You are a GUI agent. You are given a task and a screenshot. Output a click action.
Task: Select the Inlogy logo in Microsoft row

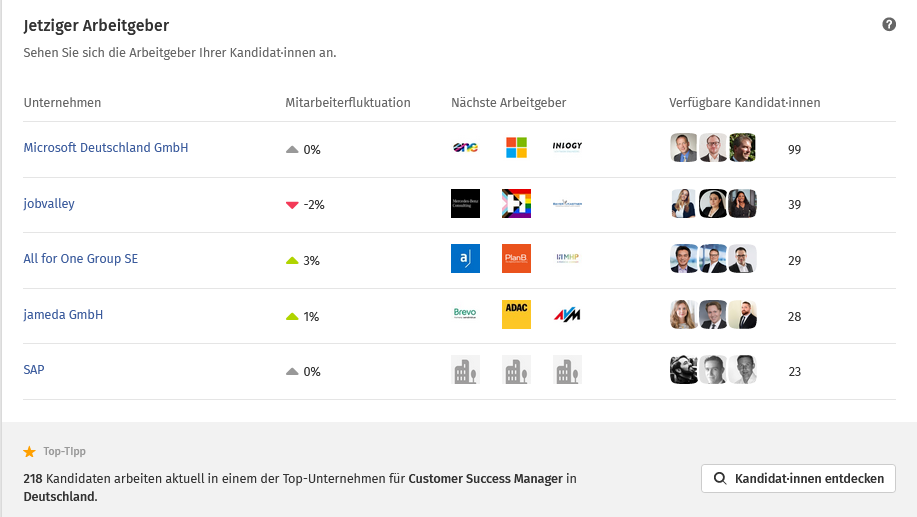point(567,147)
